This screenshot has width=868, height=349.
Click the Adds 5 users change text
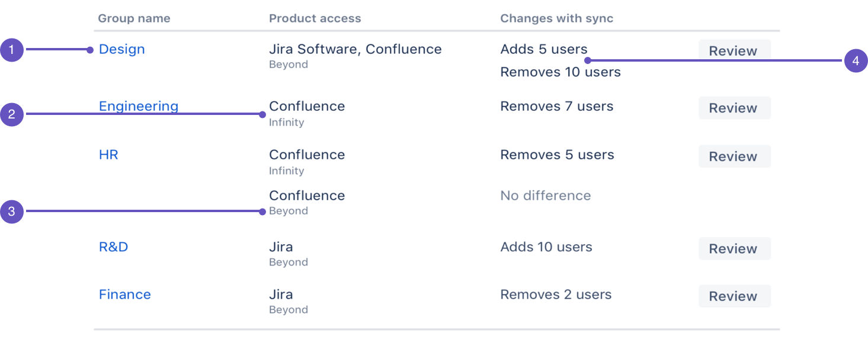[x=544, y=49]
